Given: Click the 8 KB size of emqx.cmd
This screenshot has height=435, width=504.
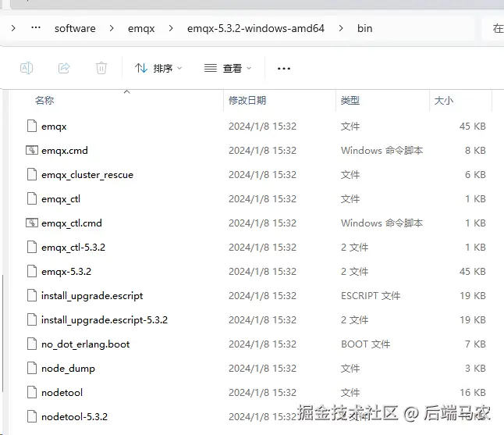Looking at the screenshot, I should (475, 150).
